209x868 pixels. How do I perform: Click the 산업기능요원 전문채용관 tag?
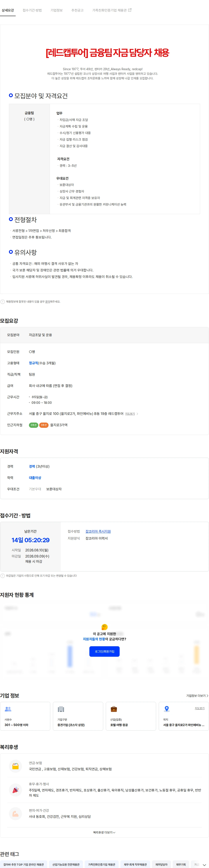point(66,864)
